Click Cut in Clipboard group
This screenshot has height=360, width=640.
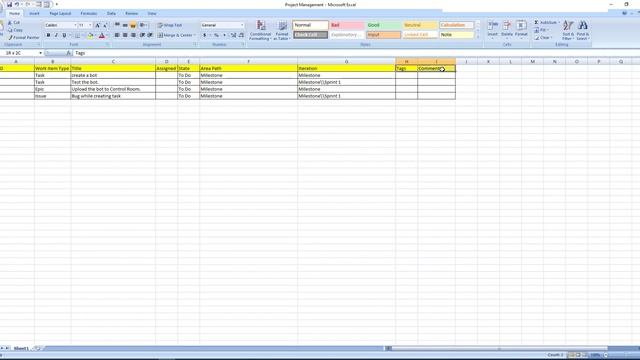(14, 22)
